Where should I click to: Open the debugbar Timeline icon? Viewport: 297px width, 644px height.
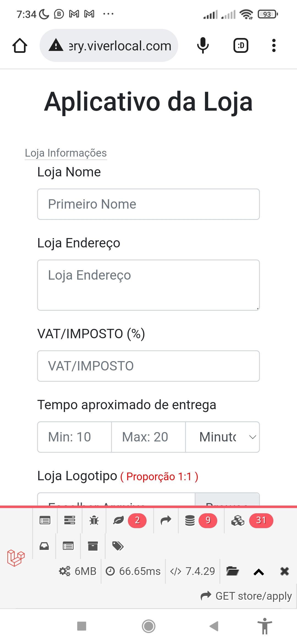[70, 520]
